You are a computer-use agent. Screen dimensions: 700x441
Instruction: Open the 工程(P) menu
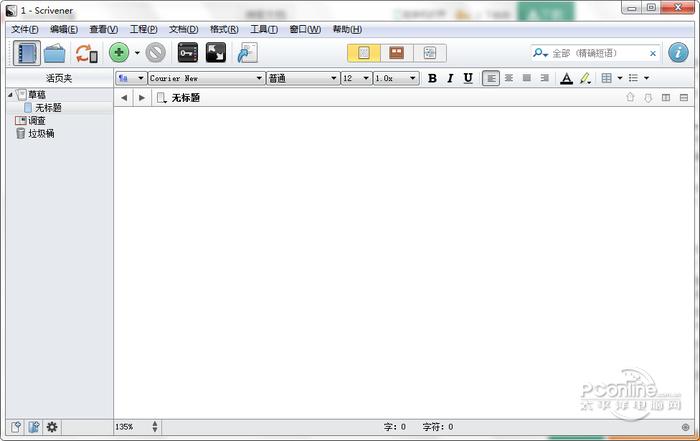coord(143,29)
